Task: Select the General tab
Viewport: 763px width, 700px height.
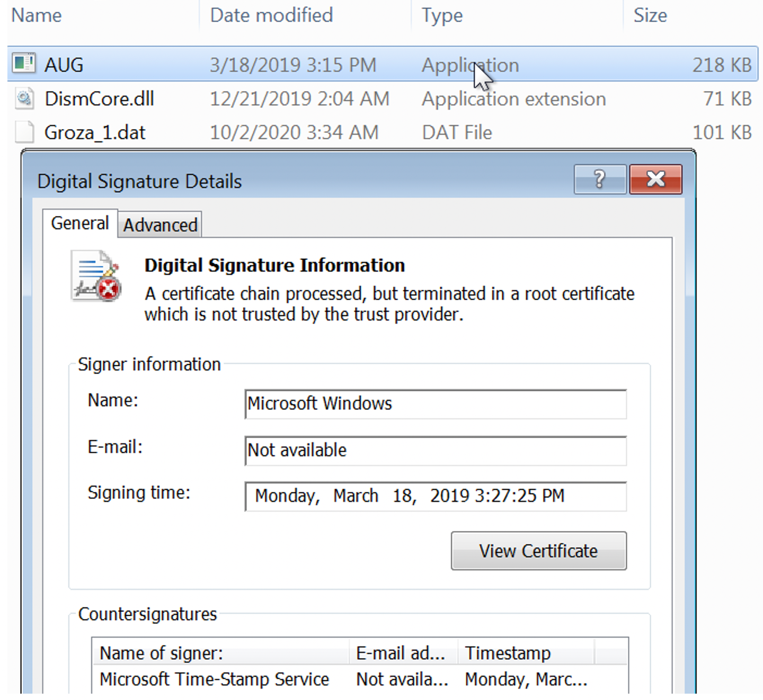Action: (80, 223)
